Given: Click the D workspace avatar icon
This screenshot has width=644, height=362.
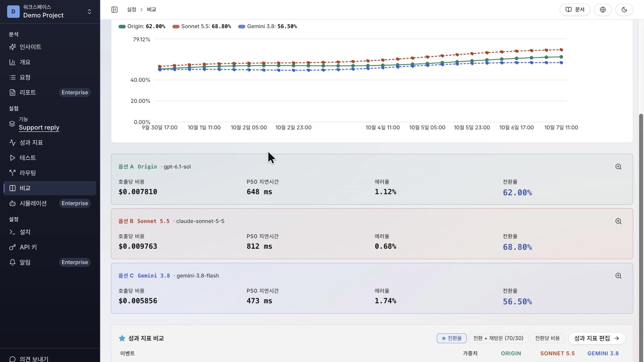Looking at the screenshot, I should click(x=13, y=11).
